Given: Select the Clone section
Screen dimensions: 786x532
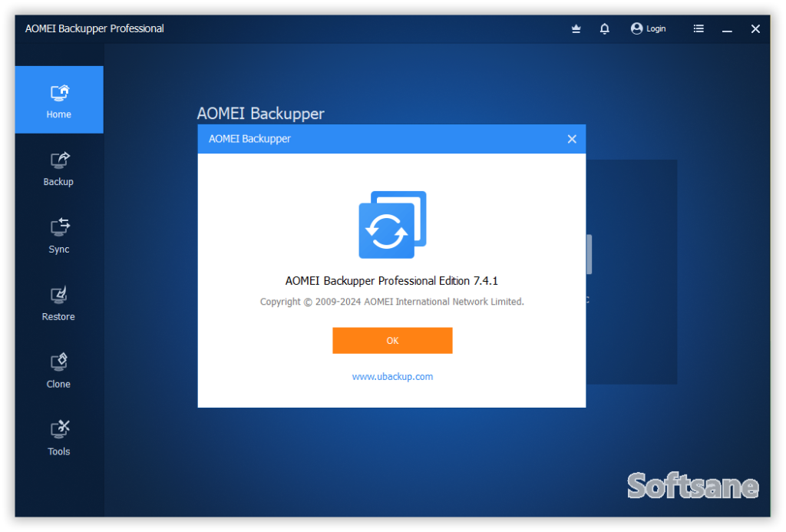Looking at the screenshot, I should click(x=59, y=371).
